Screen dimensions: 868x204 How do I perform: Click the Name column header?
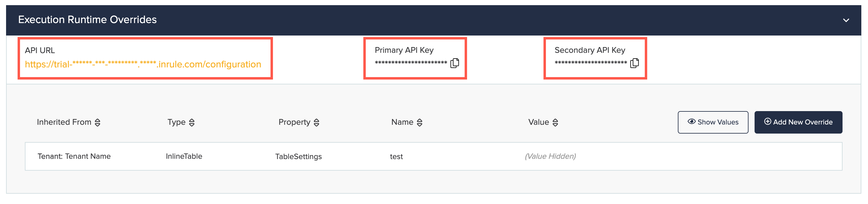point(403,122)
